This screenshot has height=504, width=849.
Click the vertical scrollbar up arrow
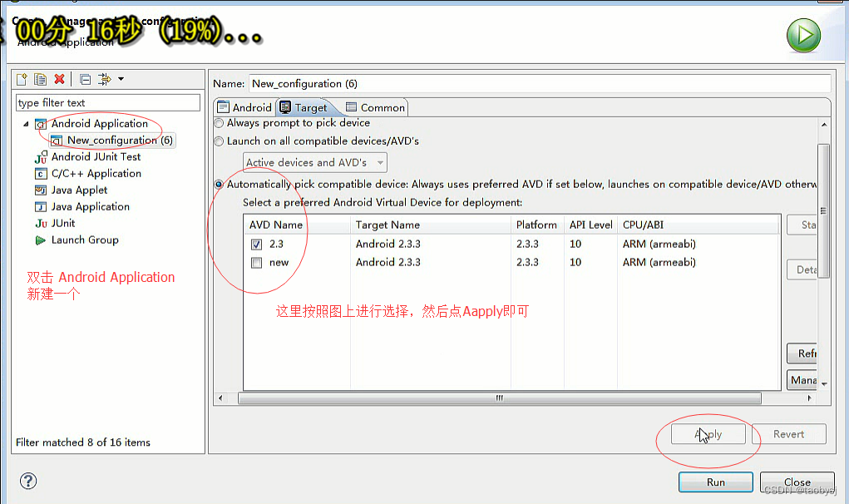click(824, 125)
